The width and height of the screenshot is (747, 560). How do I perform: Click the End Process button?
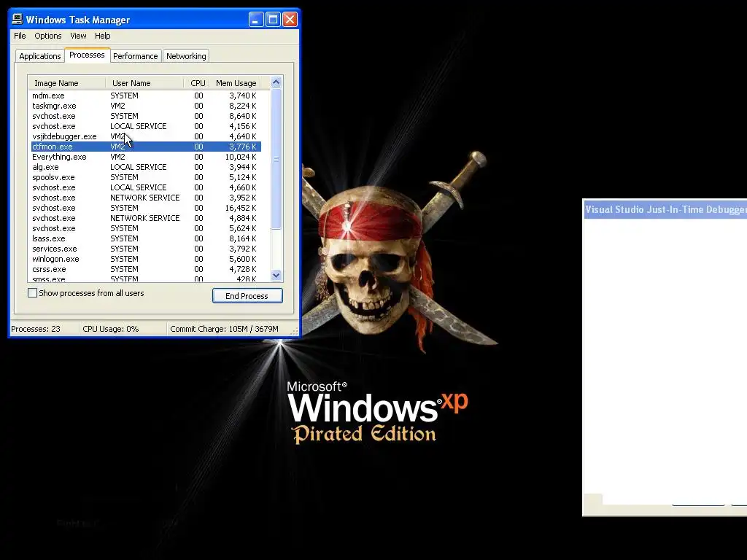click(x=247, y=296)
